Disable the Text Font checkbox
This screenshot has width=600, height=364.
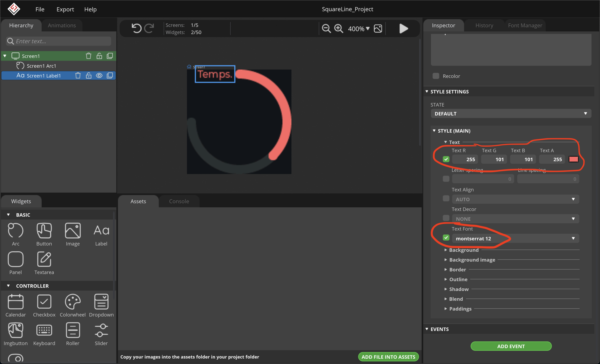pyautogui.click(x=446, y=237)
